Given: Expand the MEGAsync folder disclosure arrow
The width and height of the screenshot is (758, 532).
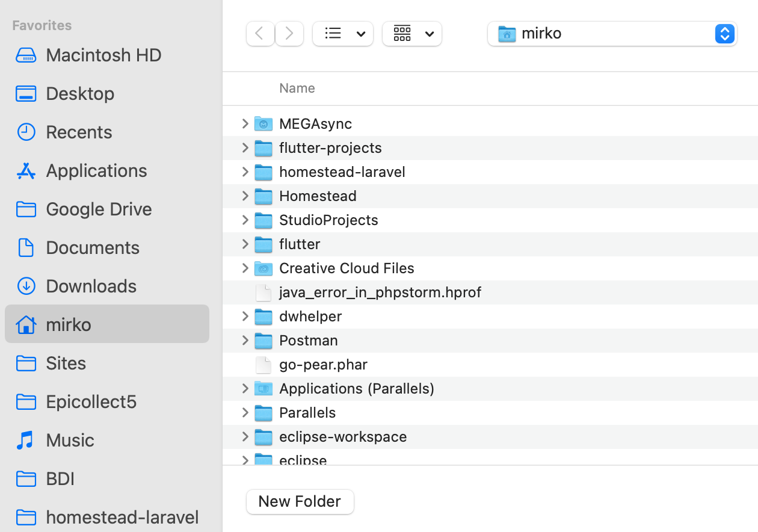Looking at the screenshot, I should [x=245, y=123].
